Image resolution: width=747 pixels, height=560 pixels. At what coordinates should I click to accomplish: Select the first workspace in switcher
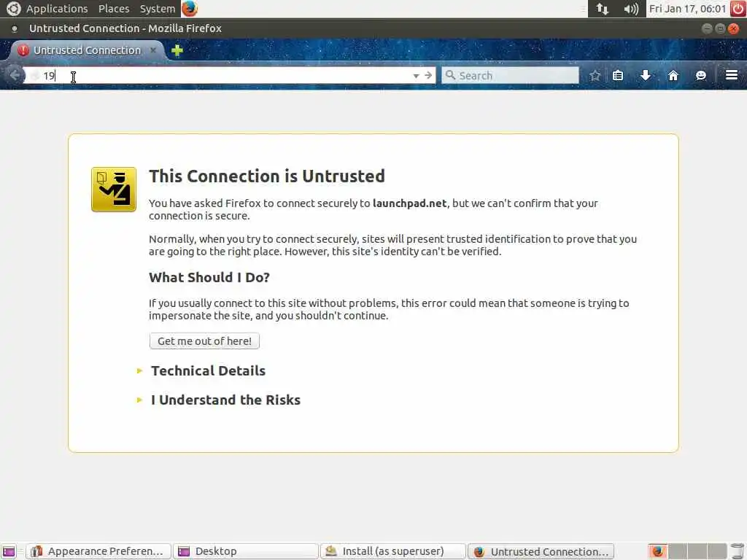[657, 551]
